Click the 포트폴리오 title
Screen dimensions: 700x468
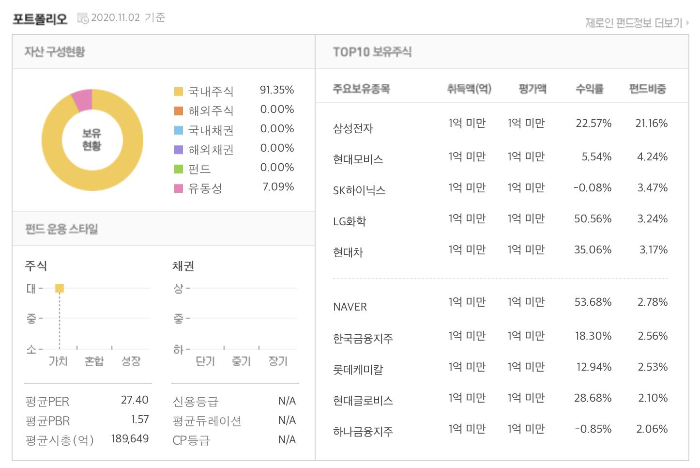40,19
